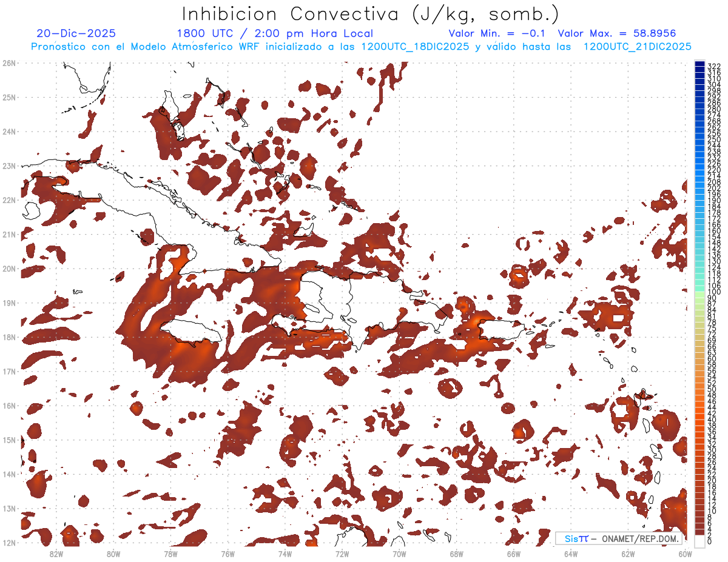The image size is (728, 562).
Task: Click the pale green colorbar segment beside 100
Action: (x=699, y=295)
